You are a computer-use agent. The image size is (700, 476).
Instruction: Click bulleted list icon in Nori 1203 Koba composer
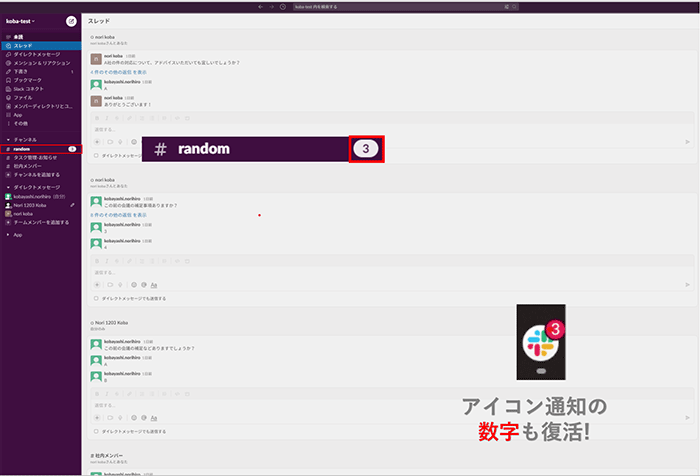tap(152, 394)
